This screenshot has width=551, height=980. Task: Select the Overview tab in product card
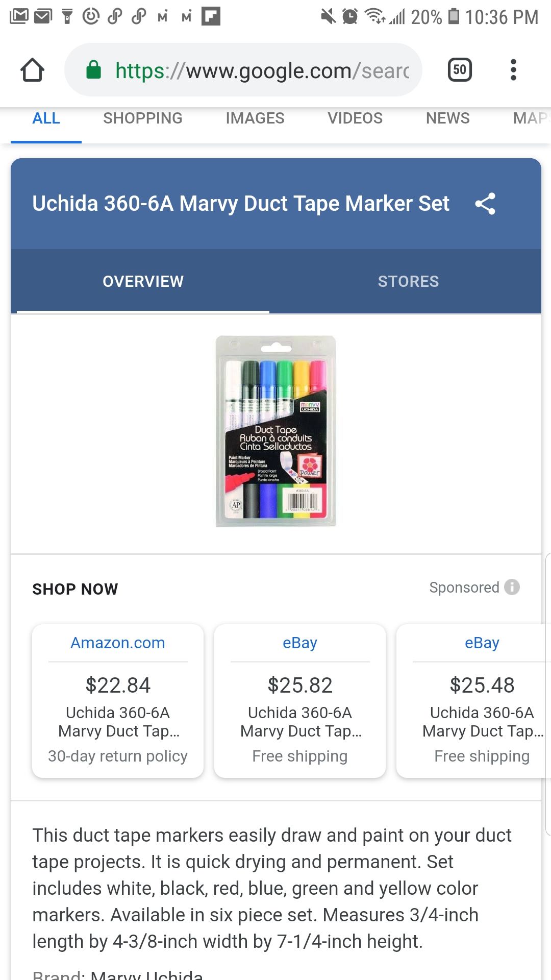pos(143,281)
